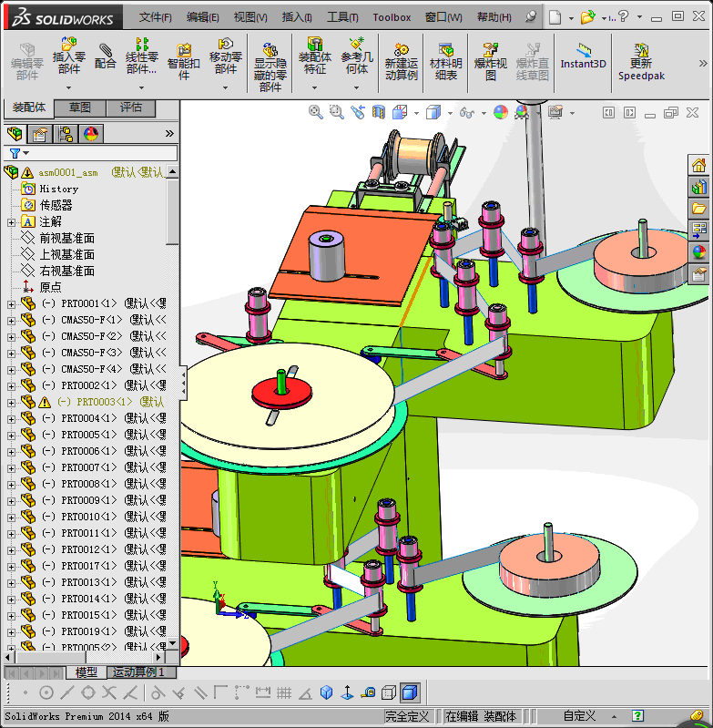The height and width of the screenshot is (728, 713).
Task: Open Appearances icon in task pane
Action: pos(698,252)
